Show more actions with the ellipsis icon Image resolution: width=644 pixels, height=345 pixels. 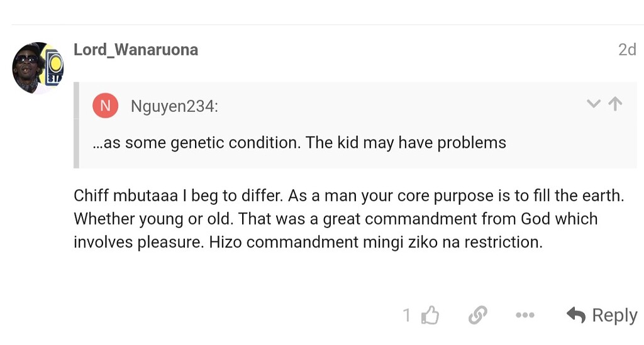(525, 315)
